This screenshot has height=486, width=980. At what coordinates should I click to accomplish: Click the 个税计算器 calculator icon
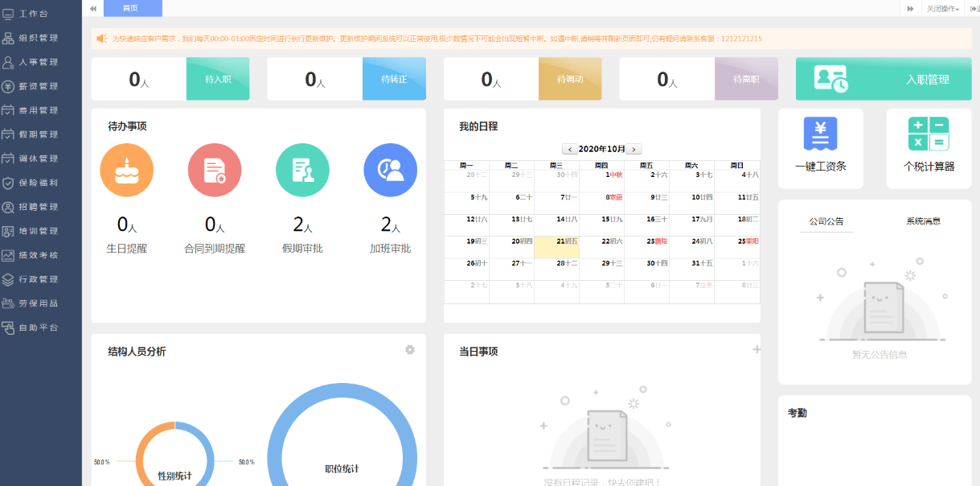coord(929,133)
